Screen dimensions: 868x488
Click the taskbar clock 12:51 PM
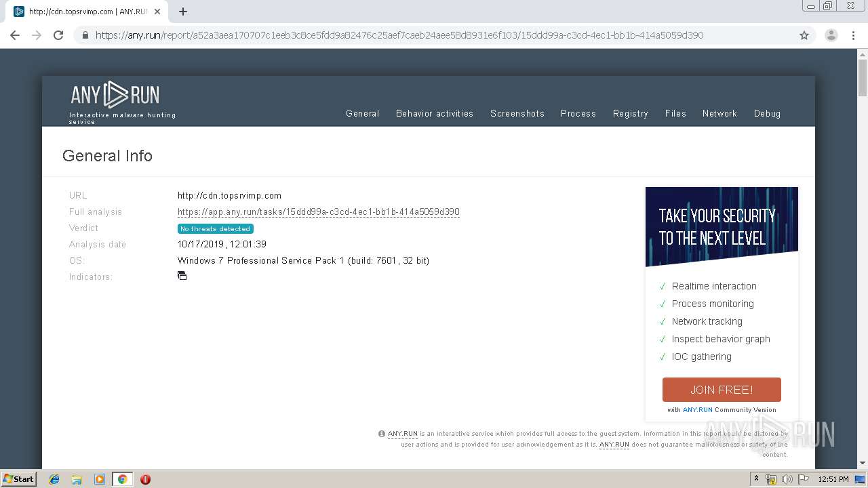833,479
